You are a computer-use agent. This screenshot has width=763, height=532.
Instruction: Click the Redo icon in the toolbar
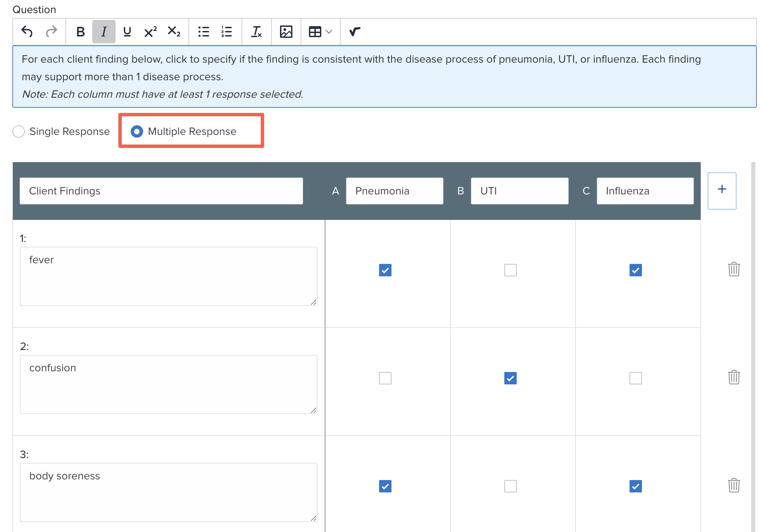(51, 31)
